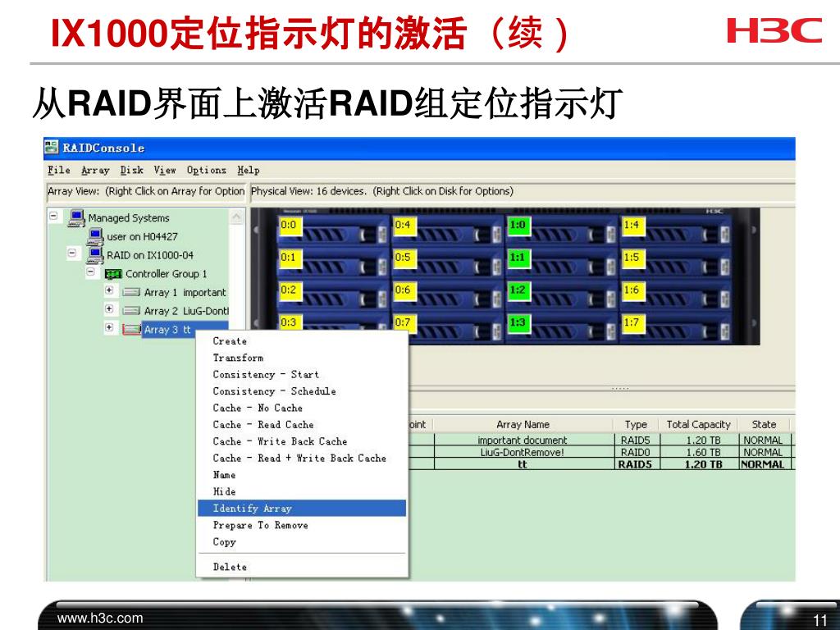The image size is (840, 630).
Task: Choose Cache - Write Back Cache
Action: (302, 441)
